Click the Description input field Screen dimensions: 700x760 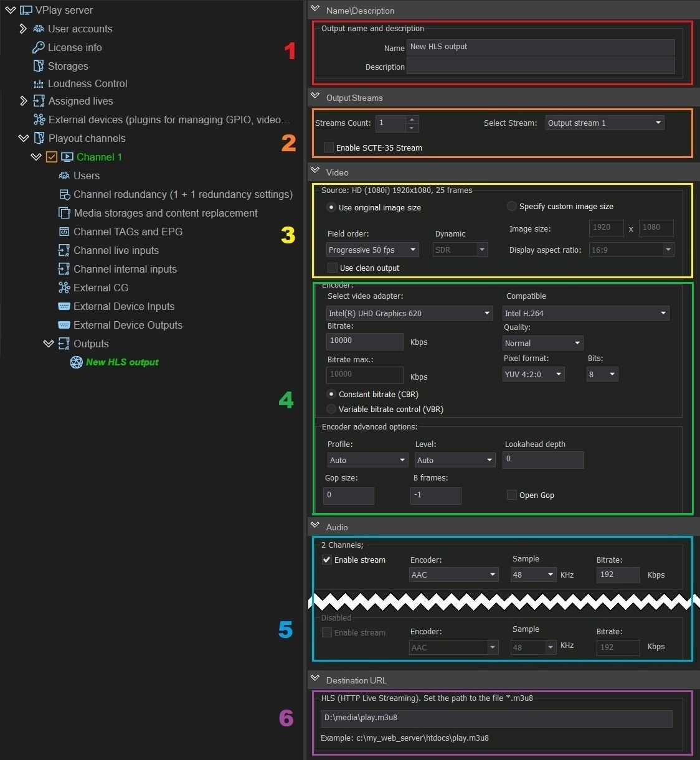(541, 66)
